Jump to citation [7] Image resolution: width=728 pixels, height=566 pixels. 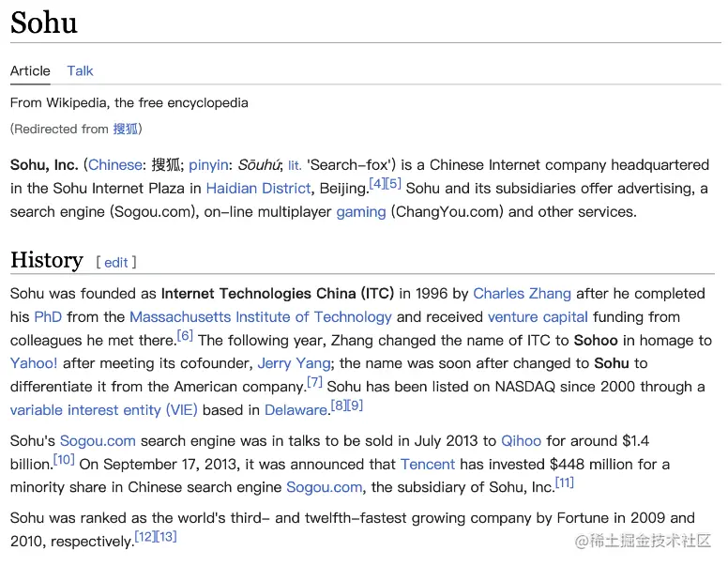pyautogui.click(x=314, y=382)
